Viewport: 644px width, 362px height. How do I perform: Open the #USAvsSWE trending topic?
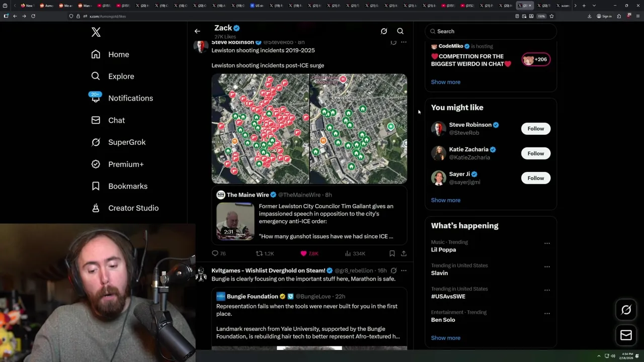tap(448, 297)
